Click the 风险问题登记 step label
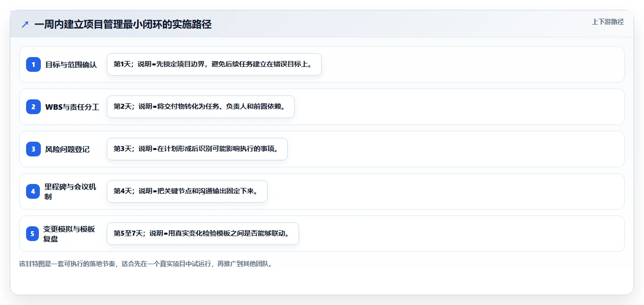The width and height of the screenshot is (644, 305). coord(67,149)
